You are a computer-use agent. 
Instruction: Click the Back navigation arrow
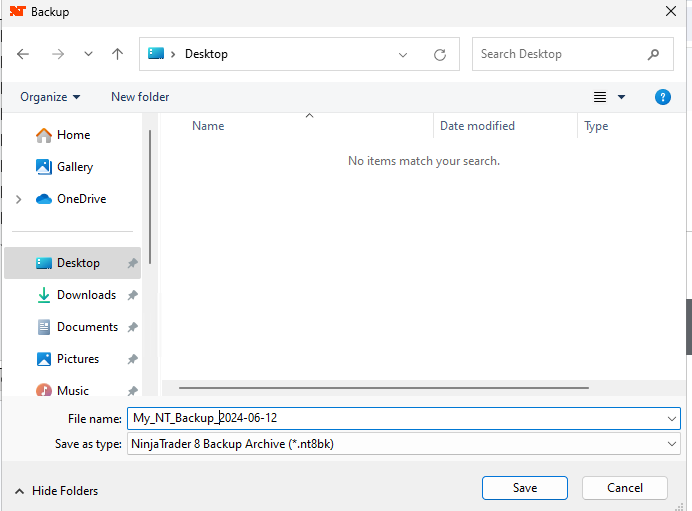(x=23, y=54)
